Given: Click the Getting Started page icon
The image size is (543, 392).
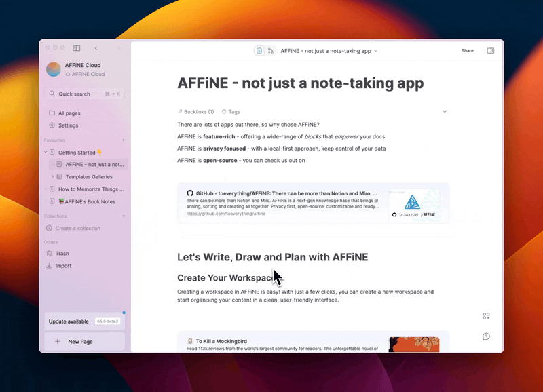Looking at the screenshot, I should (52, 152).
